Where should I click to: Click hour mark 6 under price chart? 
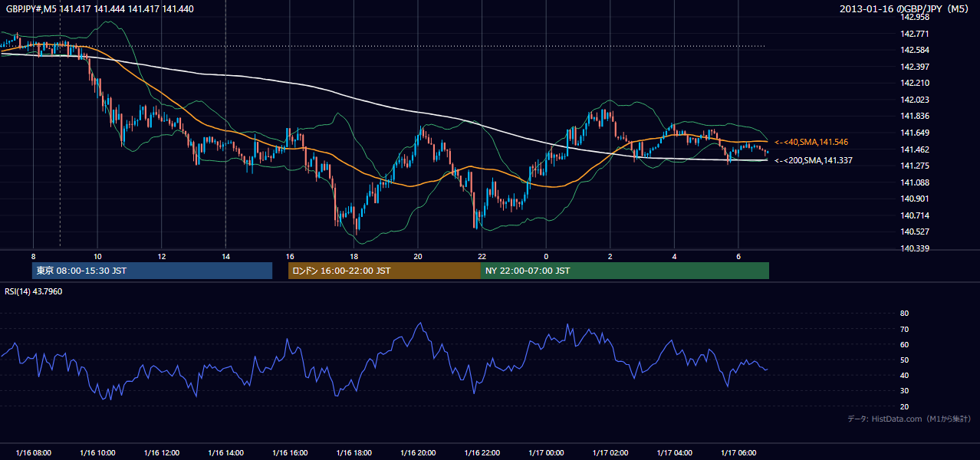pos(738,256)
